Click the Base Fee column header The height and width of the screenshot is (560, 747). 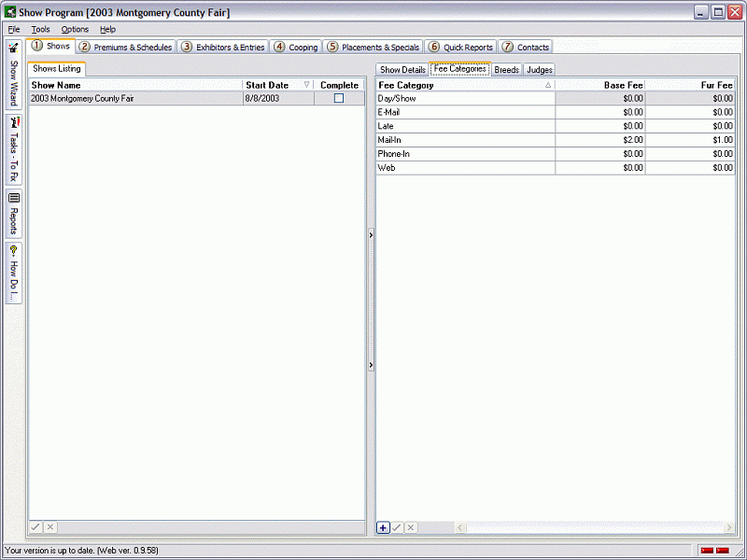(600, 85)
